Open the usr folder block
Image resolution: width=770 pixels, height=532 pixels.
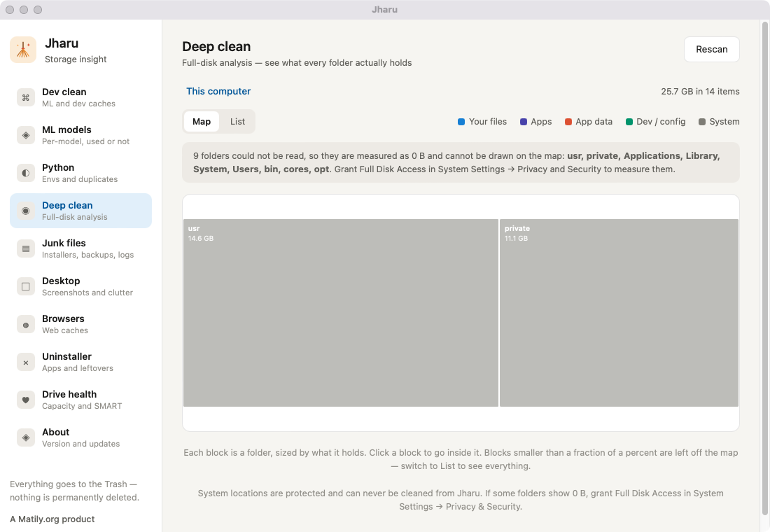341,313
